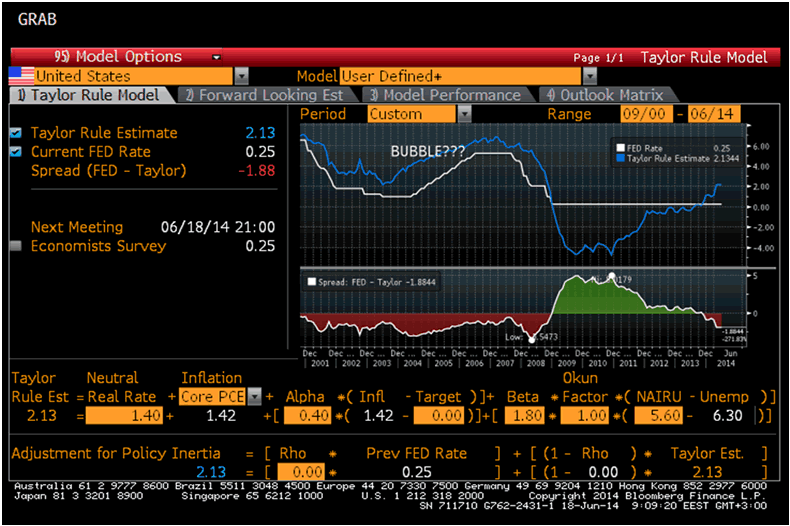Click the United States flag icon
This screenshot has height=526, width=790.
[20, 76]
